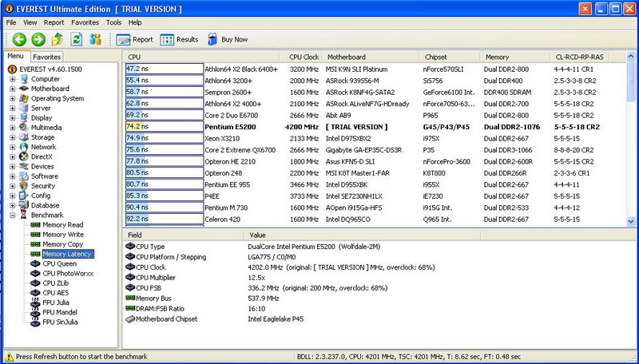Image resolution: width=639 pixels, height=364 pixels.
Task: Collapse the Benchmark tree node
Action: (x=13, y=215)
